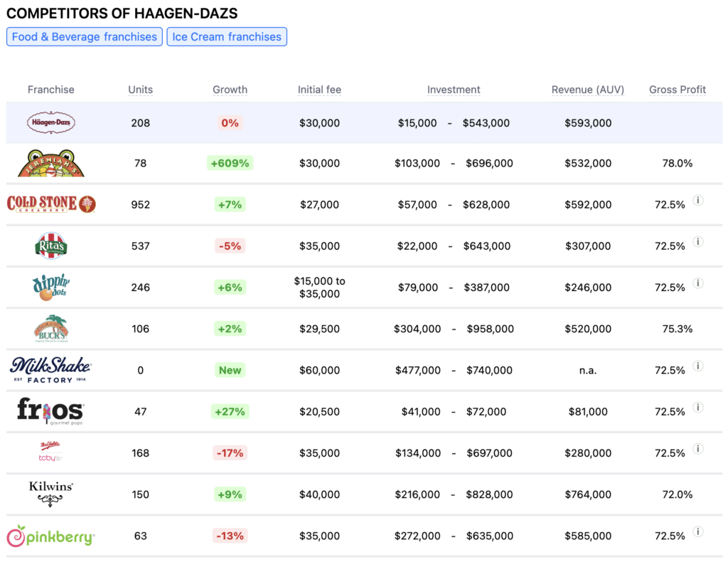Click the -17% growth badge
This screenshot has height=567, width=728.
tap(230, 452)
